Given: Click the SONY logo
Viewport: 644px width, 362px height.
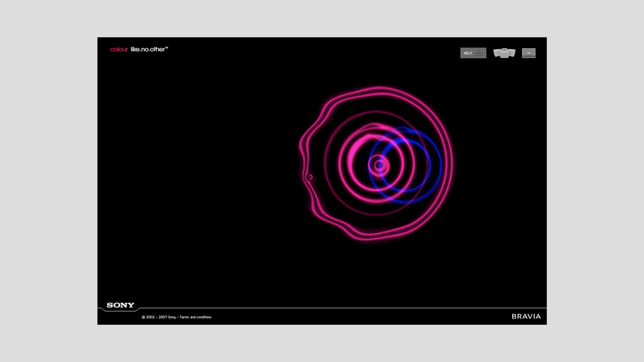Looking at the screenshot, I should click(x=120, y=305).
